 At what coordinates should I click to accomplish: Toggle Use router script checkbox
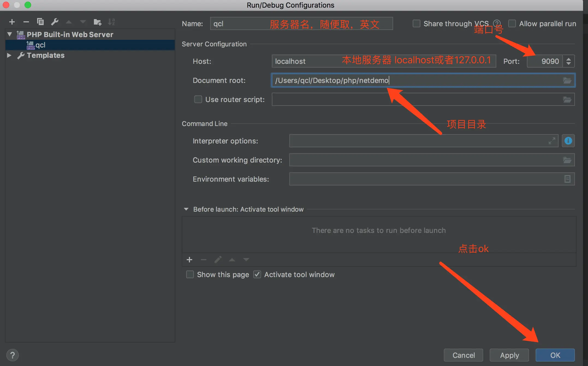click(x=198, y=100)
